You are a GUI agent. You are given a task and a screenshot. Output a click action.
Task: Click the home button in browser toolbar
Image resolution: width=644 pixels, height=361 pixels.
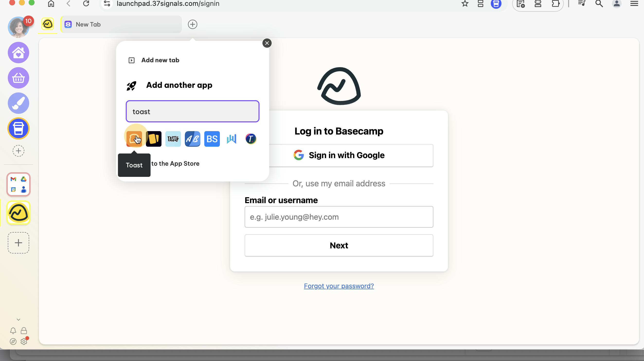(x=51, y=3)
